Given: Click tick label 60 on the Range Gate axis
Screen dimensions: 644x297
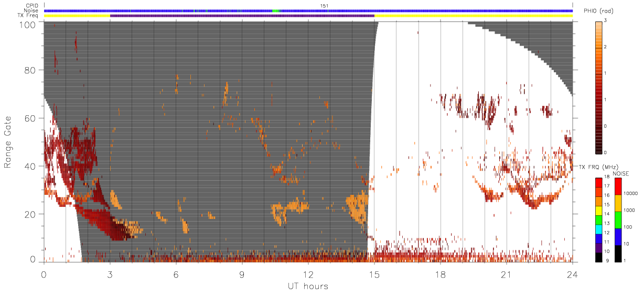Looking at the screenshot, I should [31, 118].
